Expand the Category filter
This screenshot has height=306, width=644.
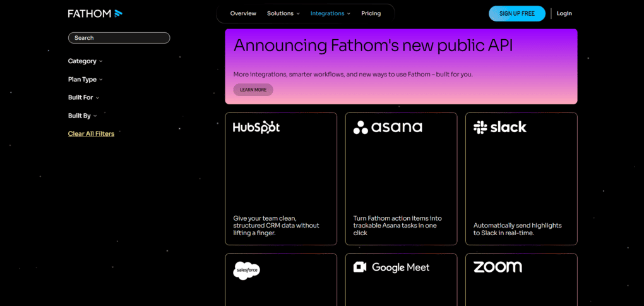[x=85, y=61]
